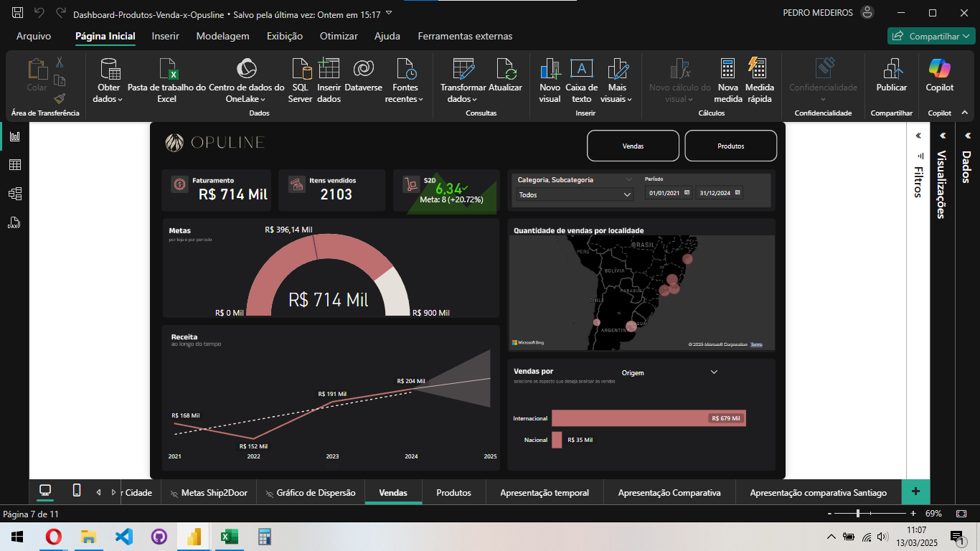Expand the Visualizações pane
The width and height of the screenshot is (980, 551).
943,136
